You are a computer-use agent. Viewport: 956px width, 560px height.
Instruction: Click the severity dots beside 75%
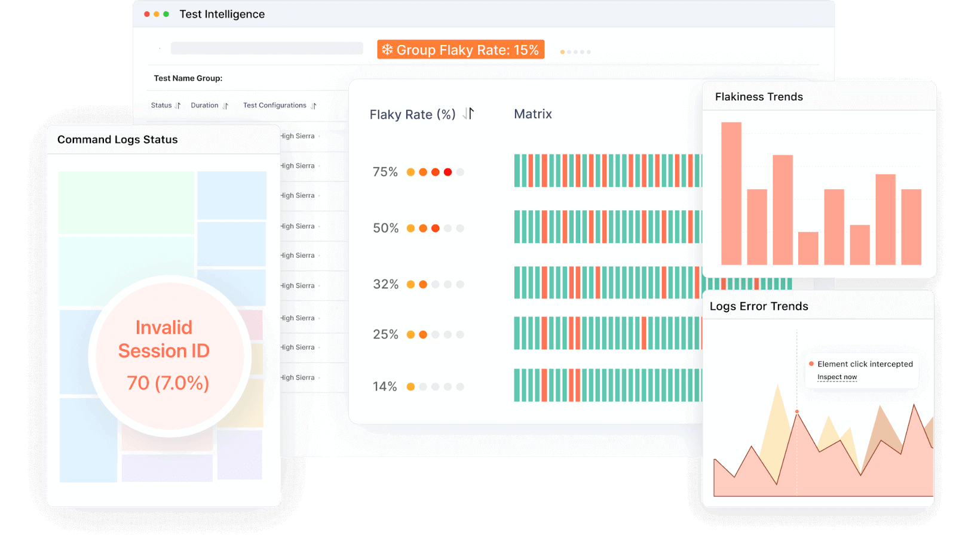[435, 172]
